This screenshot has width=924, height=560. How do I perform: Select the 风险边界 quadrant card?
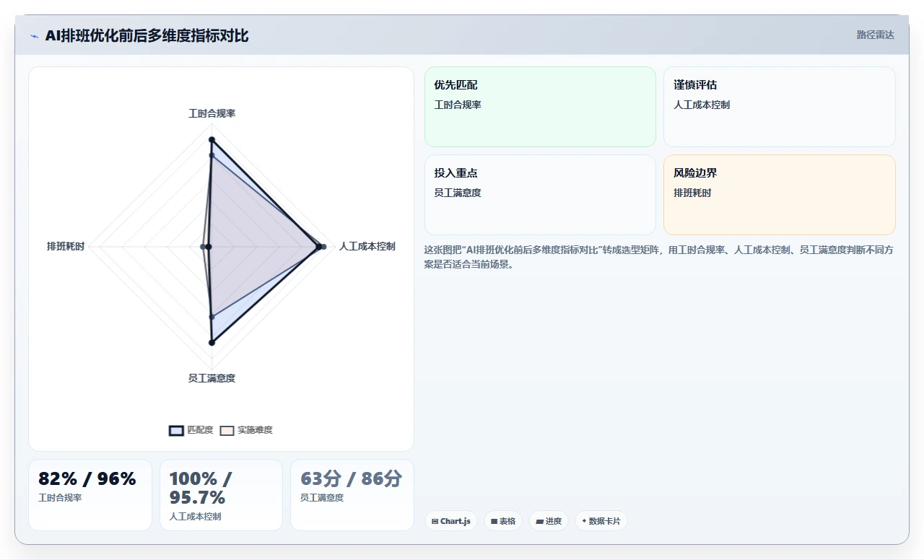tap(780, 195)
